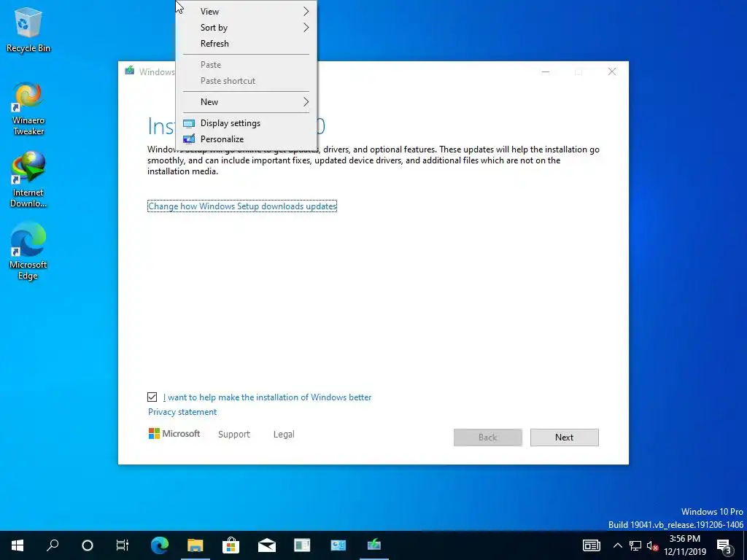Uncheck help make installation better checkbox
This screenshot has height=560, width=747.
[152, 397]
